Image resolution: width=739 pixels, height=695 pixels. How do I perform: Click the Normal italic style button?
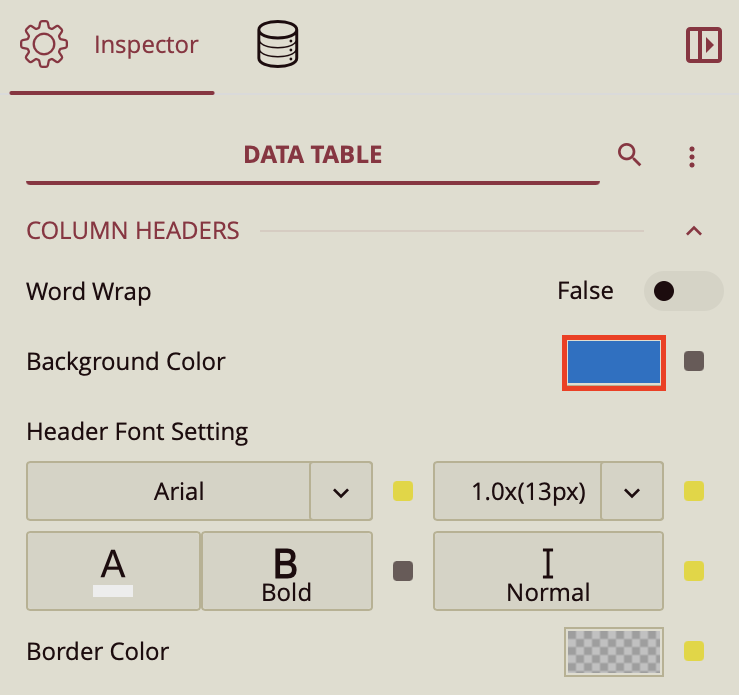[x=548, y=571]
